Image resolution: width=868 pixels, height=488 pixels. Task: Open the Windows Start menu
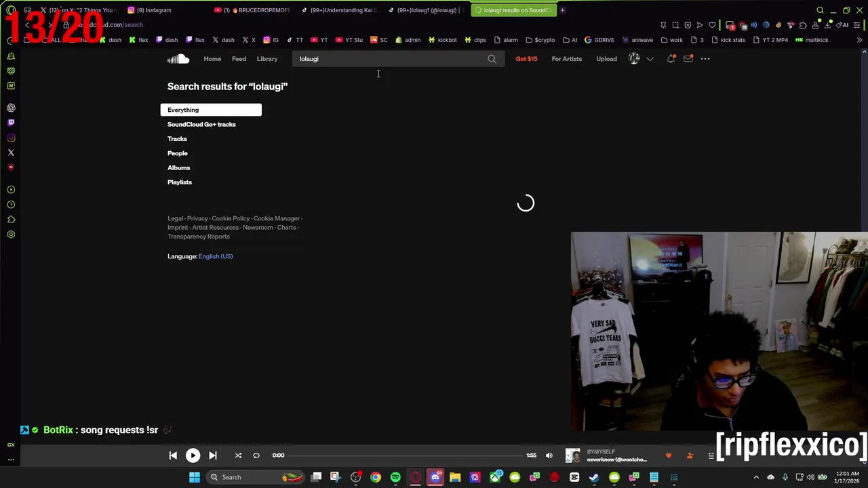click(195, 477)
